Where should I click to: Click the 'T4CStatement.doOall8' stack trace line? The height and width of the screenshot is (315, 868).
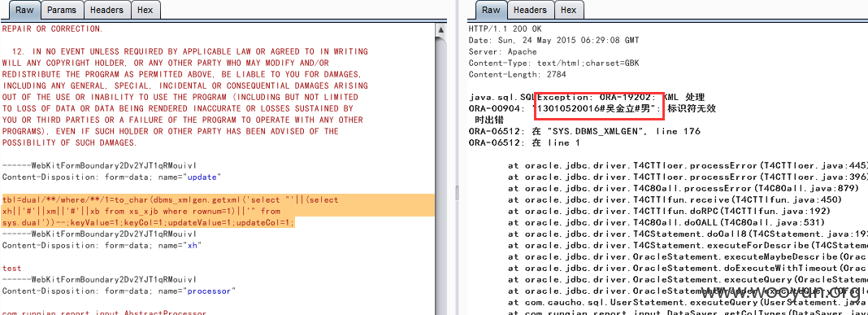pos(688,234)
